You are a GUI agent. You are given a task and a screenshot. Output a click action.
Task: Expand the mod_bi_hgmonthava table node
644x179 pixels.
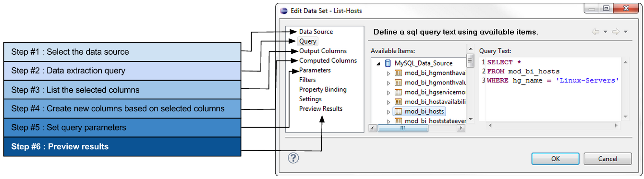coord(389,73)
